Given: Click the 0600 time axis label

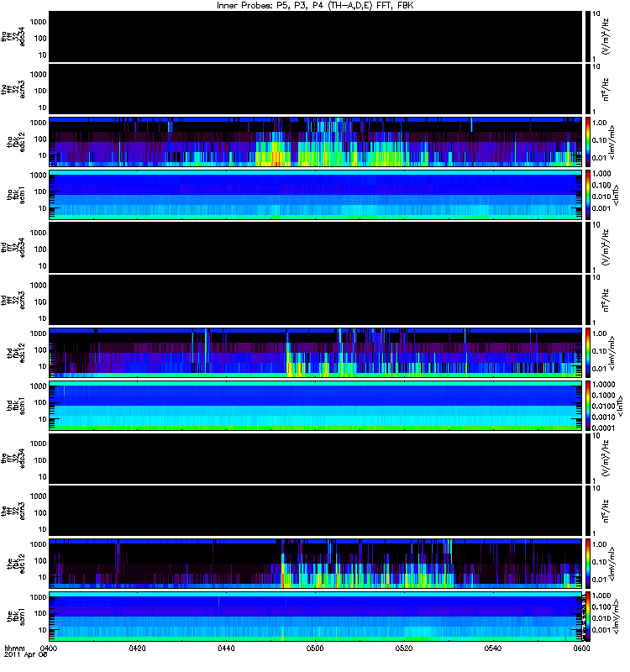Looking at the screenshot, I should pos(581,648).
